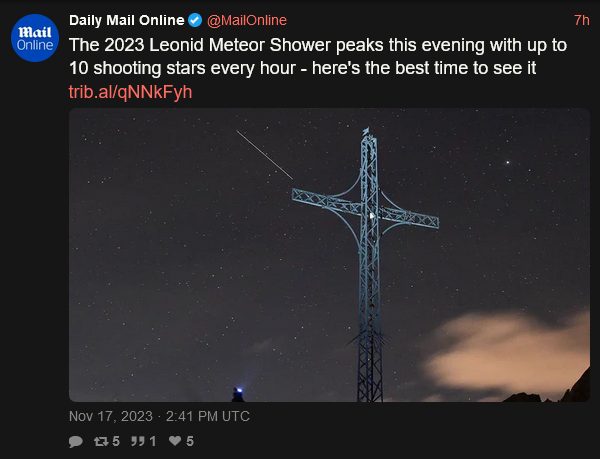Like the tweet with the heart icon
This screenshot has height=459, width=600.
(175, 441)
